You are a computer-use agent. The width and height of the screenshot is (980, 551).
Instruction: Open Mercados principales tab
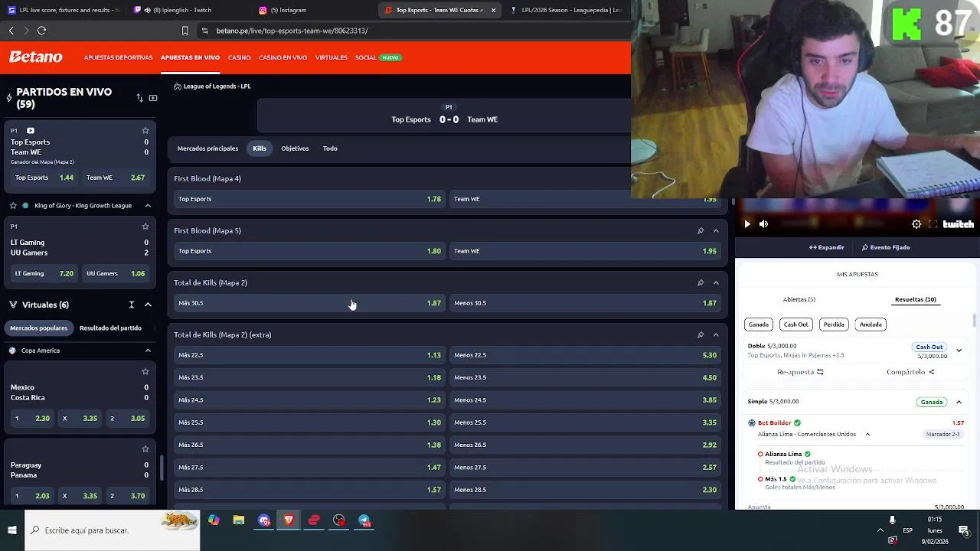(207, 148)
